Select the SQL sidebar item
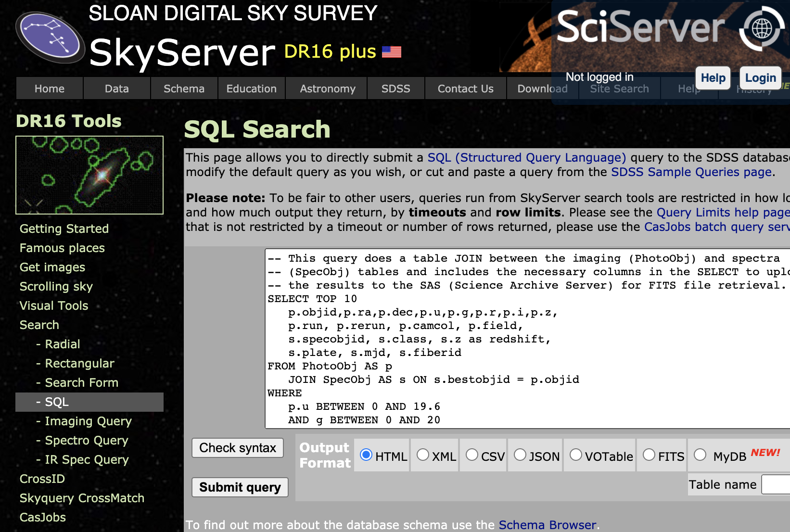 tap(89, 402)
